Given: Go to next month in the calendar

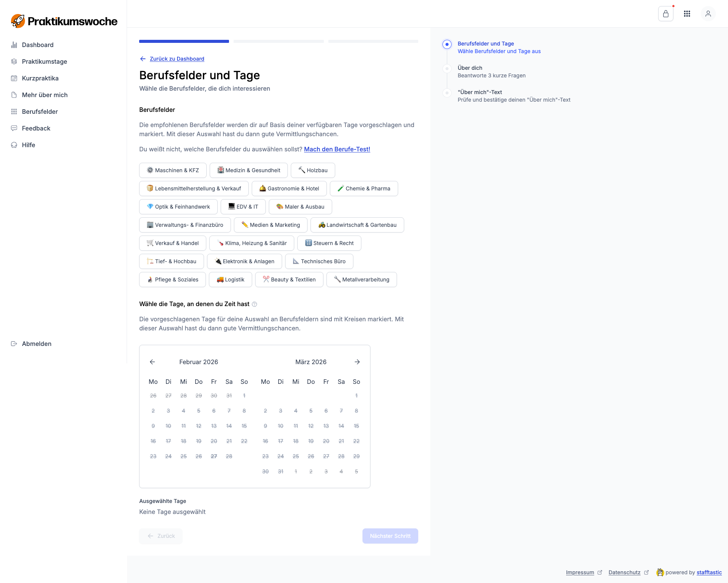Looking at the screenshot, I should point(357,362).
